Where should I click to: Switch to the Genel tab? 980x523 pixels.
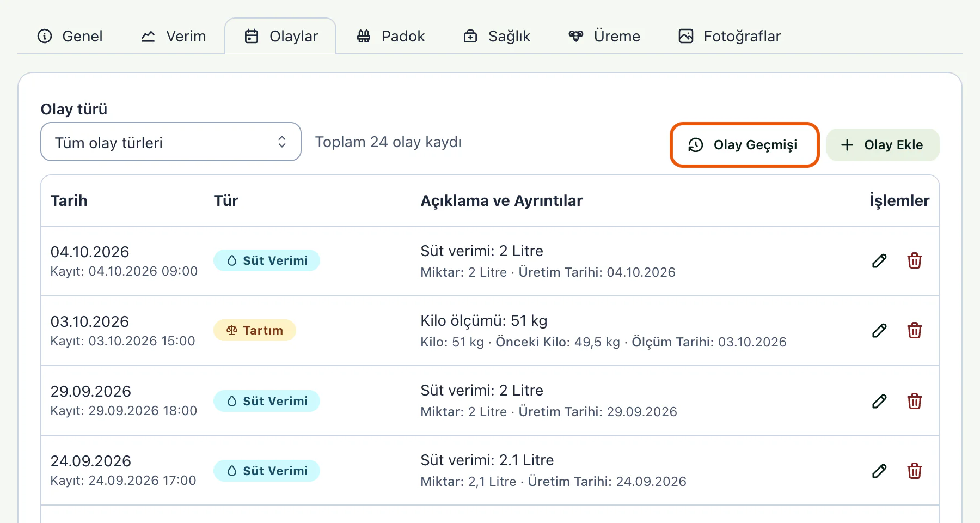click(x=70, y=36)
